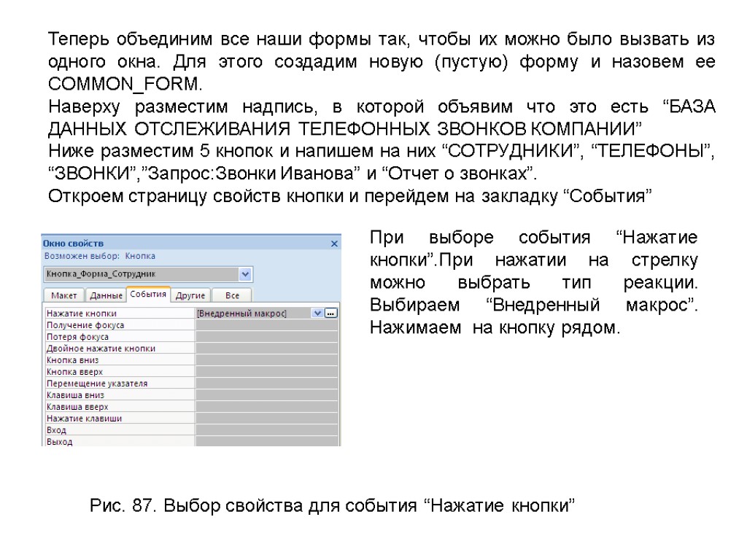Select the Потеря фокуса property

coord(120,337)
